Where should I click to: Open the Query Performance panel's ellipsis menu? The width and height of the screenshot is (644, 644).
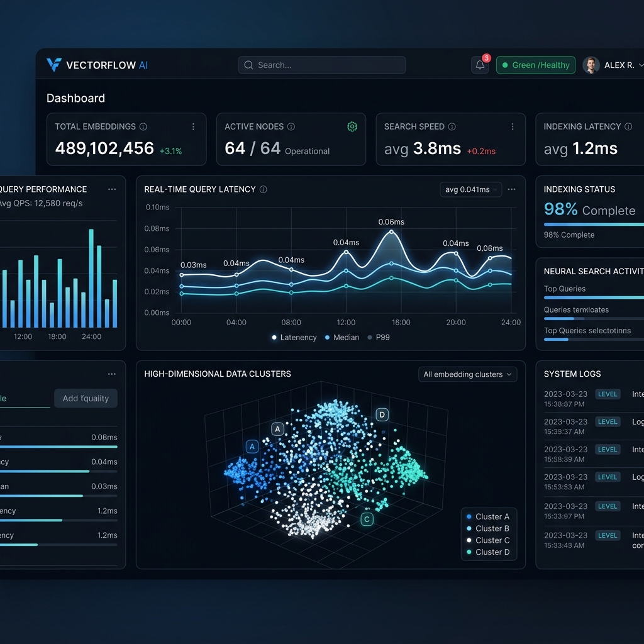point(112,189)
